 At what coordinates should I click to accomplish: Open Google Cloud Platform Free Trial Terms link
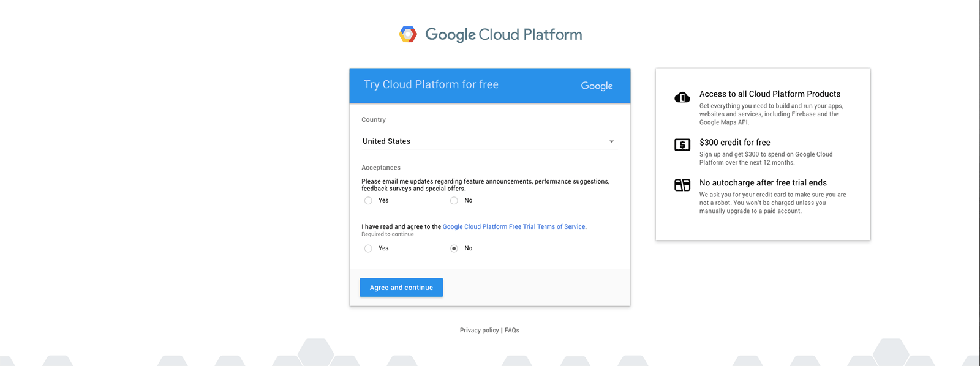pos(513,227)
